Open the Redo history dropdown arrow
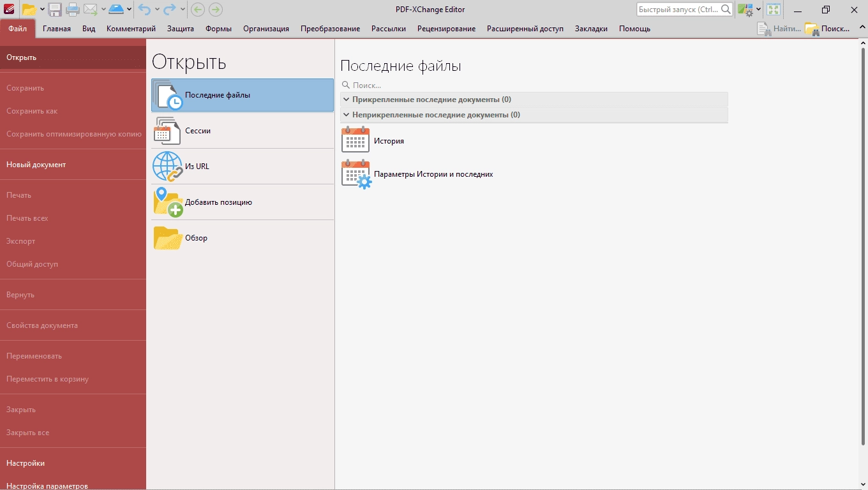The height and width of the screenshot is (490, 868). coord(183,10)
